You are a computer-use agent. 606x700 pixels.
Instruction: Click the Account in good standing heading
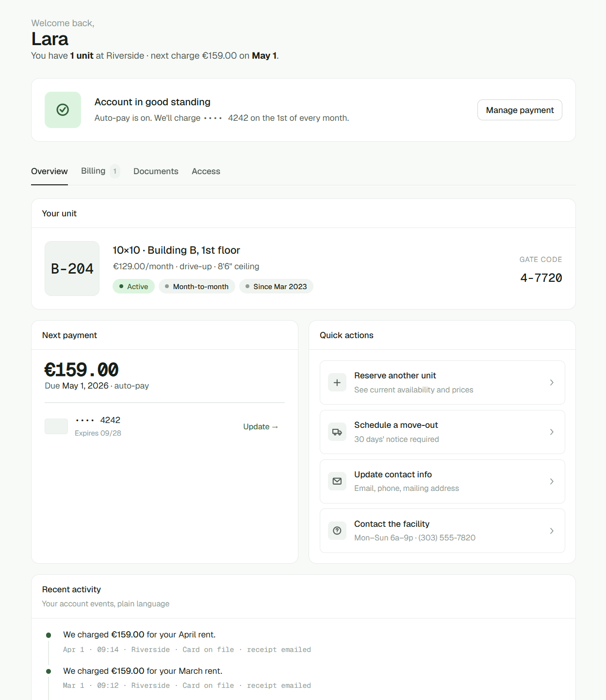[152, 102]
